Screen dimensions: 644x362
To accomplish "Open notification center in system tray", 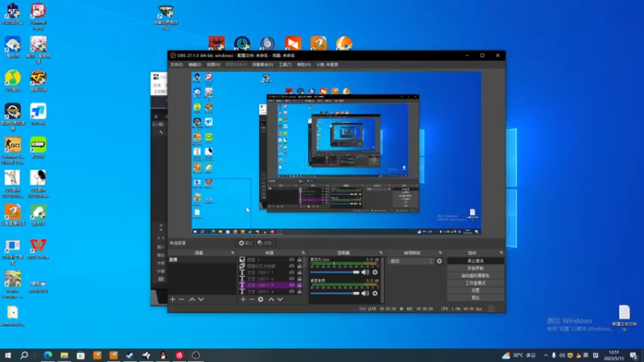I will tap(634, 356).
